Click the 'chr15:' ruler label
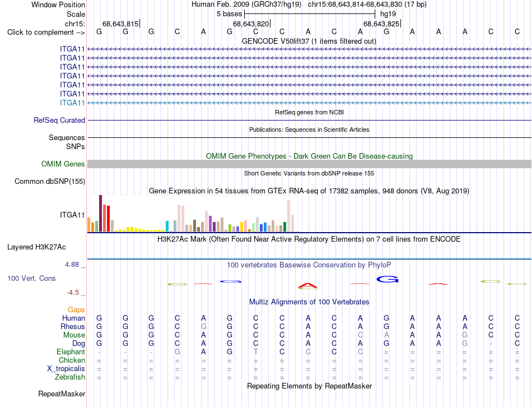 pyautogui.click(x=74, y=24)
